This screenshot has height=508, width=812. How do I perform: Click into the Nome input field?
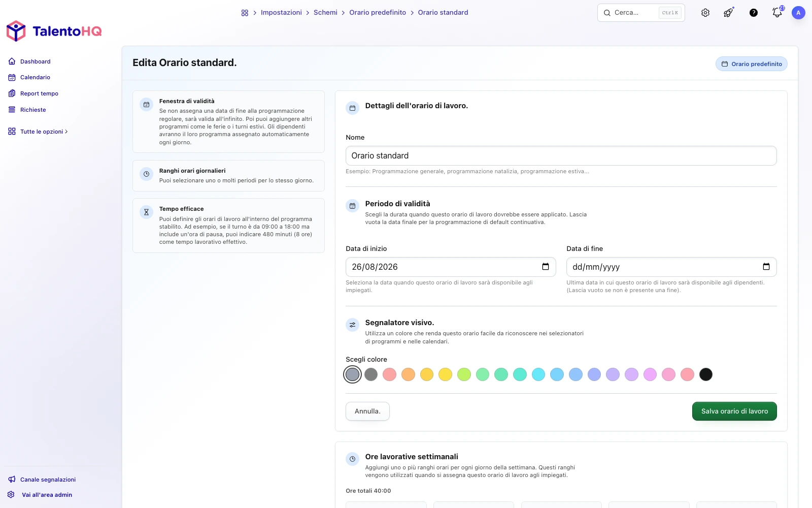coord(561,156)
